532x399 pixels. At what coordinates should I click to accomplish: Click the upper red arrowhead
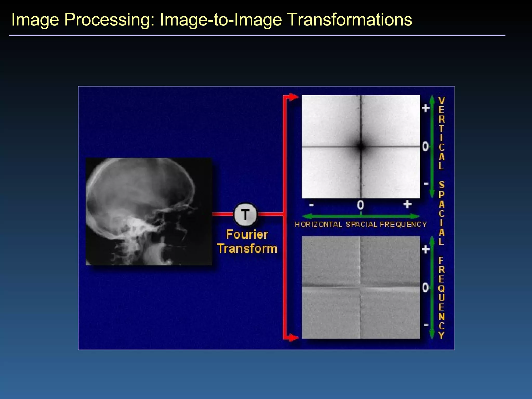tap(293, 97)
